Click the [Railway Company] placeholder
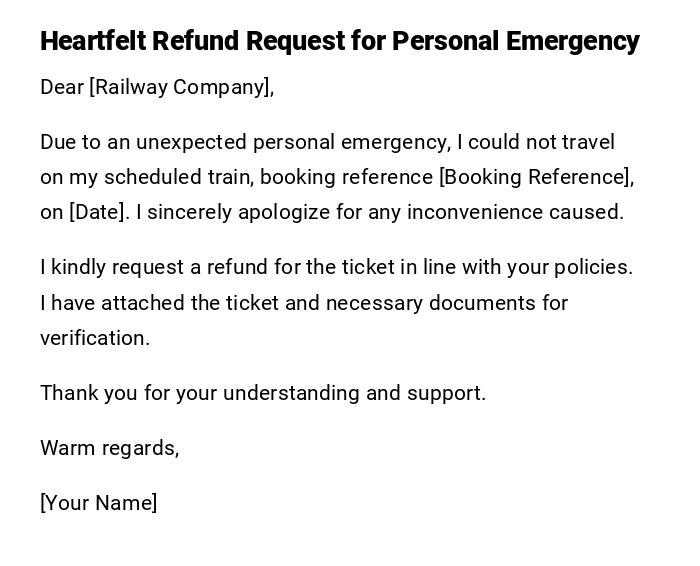The image size is (700, 566). tap(180, 87)
